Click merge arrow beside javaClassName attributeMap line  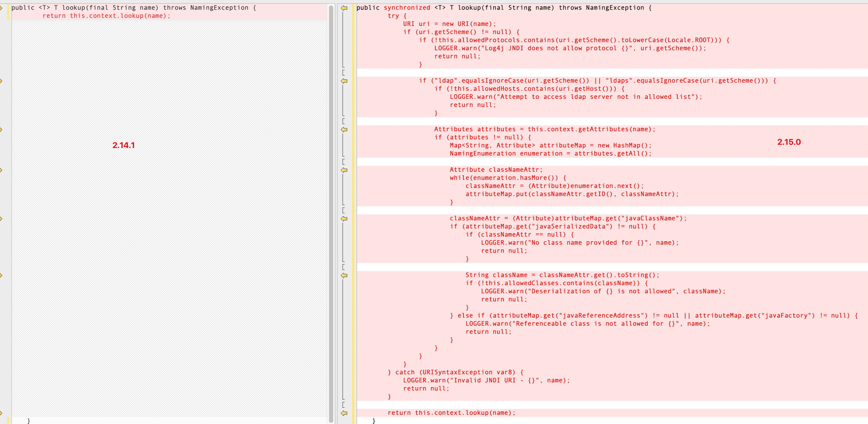(344, 218)
